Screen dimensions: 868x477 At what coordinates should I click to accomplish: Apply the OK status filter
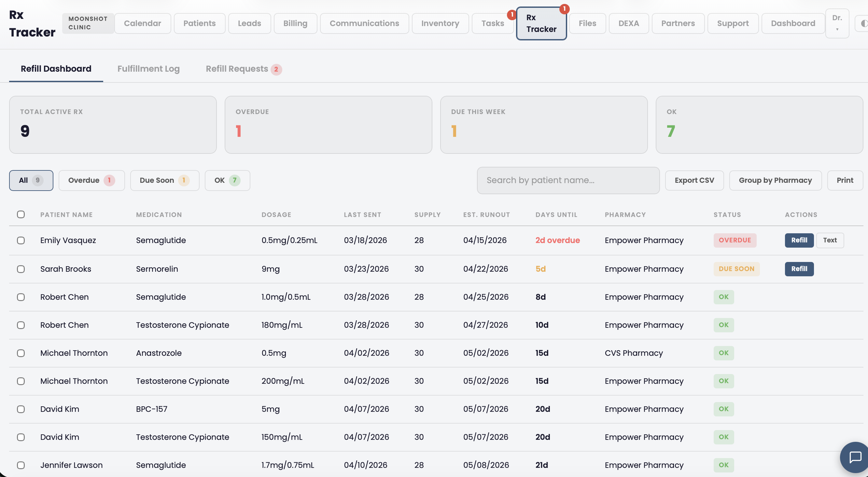227,181
